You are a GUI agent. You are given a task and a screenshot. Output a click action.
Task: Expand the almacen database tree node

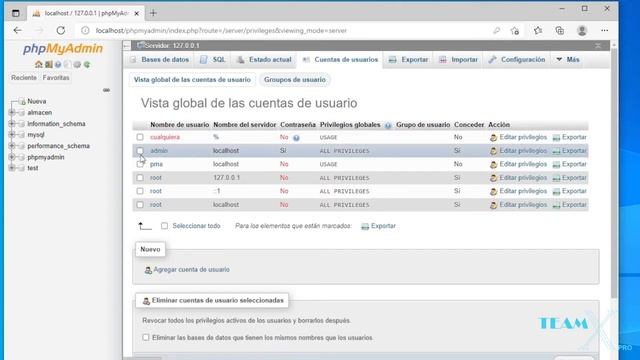tap(12, 112)
